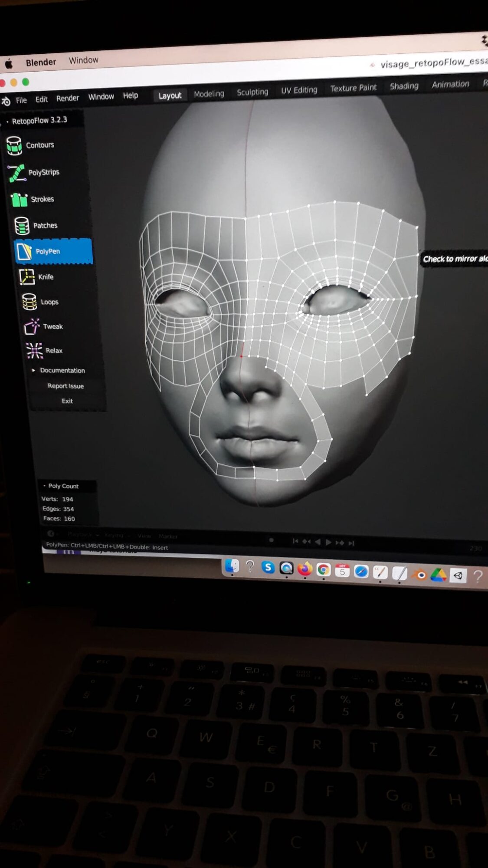Click the timeline play button
The image size is (488, 868).
coord(328,542)
